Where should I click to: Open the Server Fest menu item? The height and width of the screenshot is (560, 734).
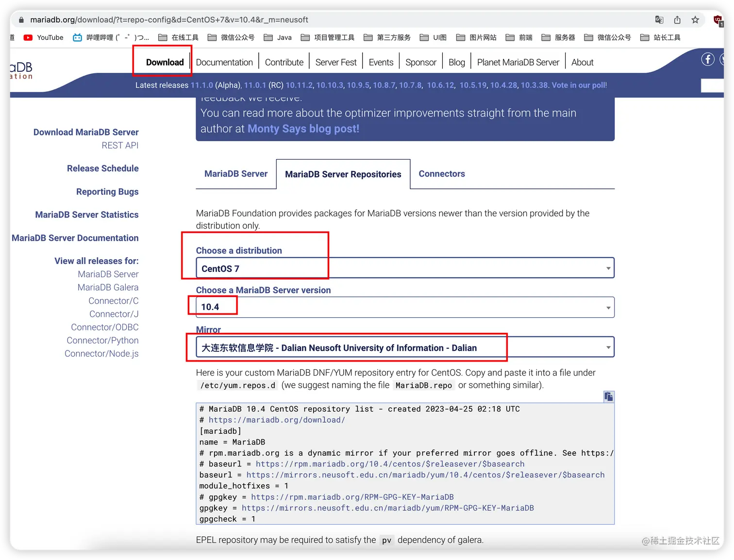pos(336,62)
